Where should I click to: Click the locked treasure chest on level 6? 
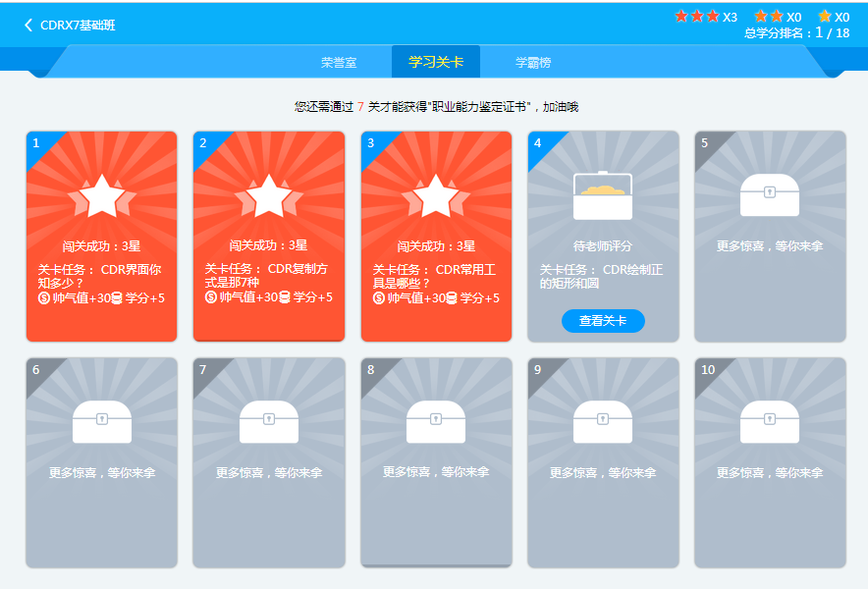coord(102,421)
